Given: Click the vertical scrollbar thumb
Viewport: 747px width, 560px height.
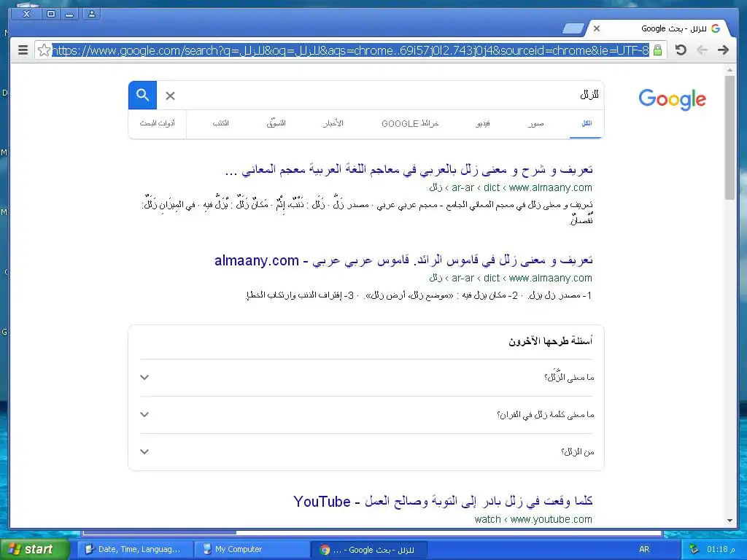Looking at the screenshot, I should point(729,137).
